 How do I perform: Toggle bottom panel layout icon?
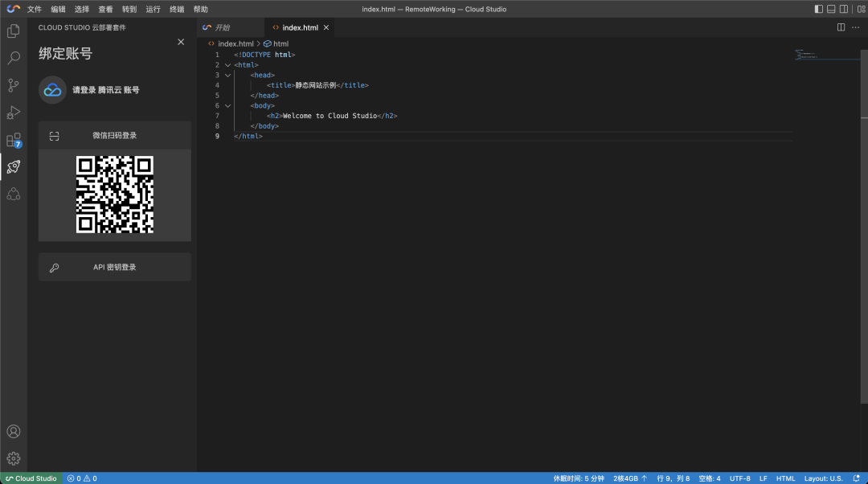click(831, 9)
